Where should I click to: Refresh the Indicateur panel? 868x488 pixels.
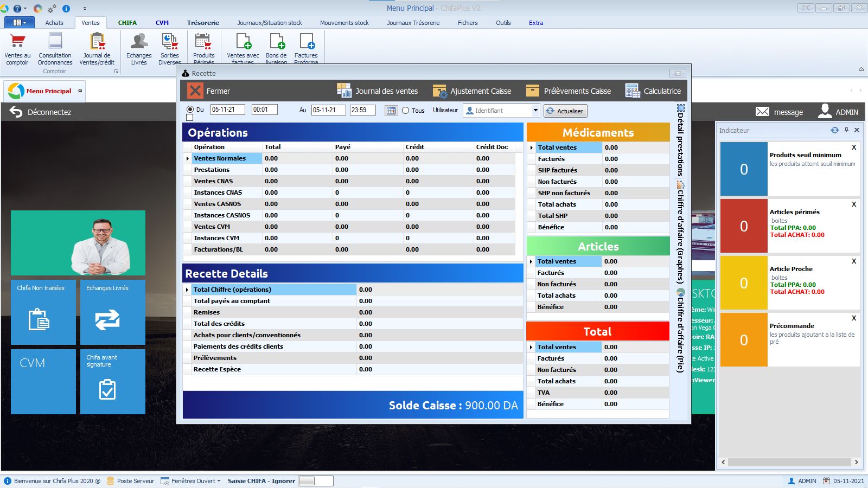pyautogui.click(x=834, y=130)
